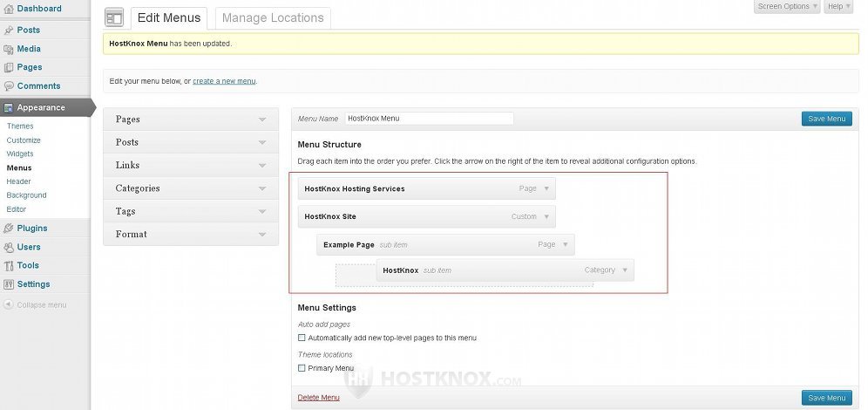Open Editor under Appearance
Viewport: 868px width, 410px height.
pos(17,209)
